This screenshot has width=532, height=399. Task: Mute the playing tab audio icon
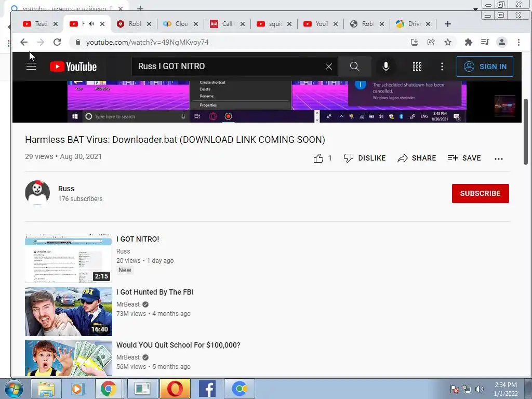(91, 24)
